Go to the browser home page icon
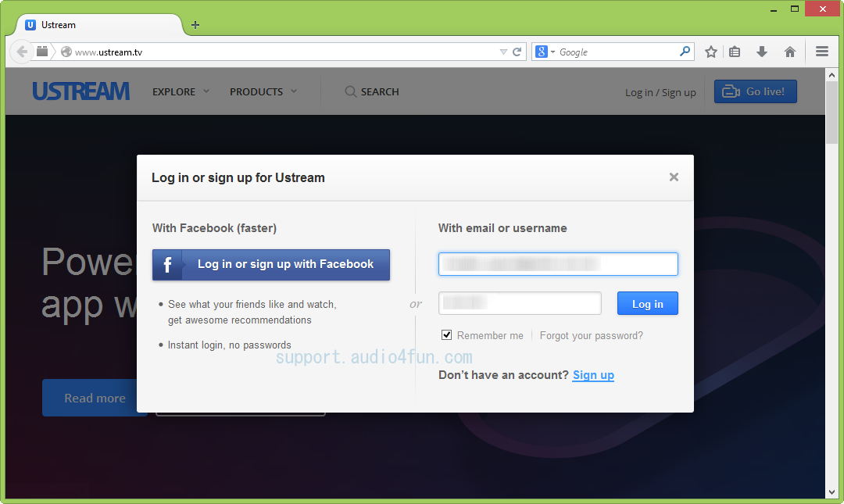844x504 pixels. (x=789, y=52)
